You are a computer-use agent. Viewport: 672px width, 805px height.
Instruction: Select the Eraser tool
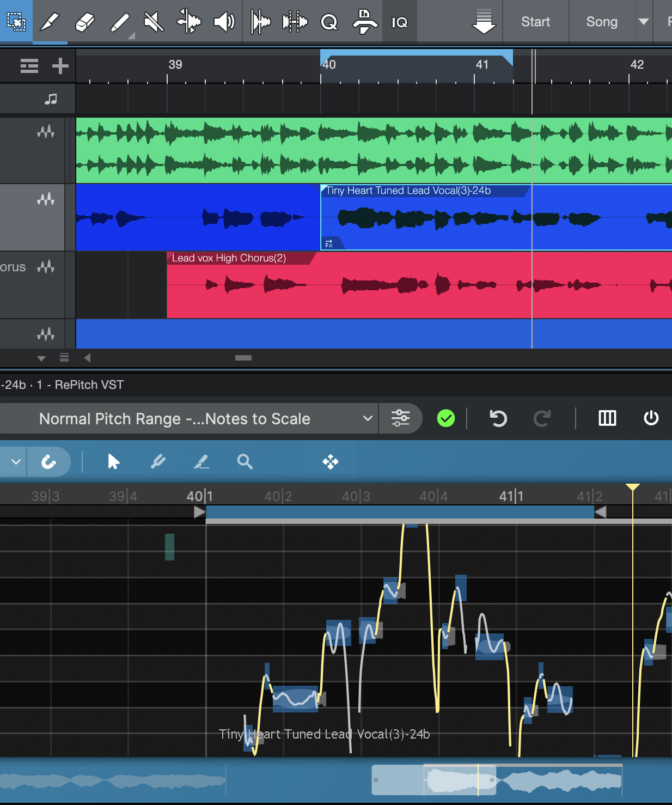click(84, 22)
